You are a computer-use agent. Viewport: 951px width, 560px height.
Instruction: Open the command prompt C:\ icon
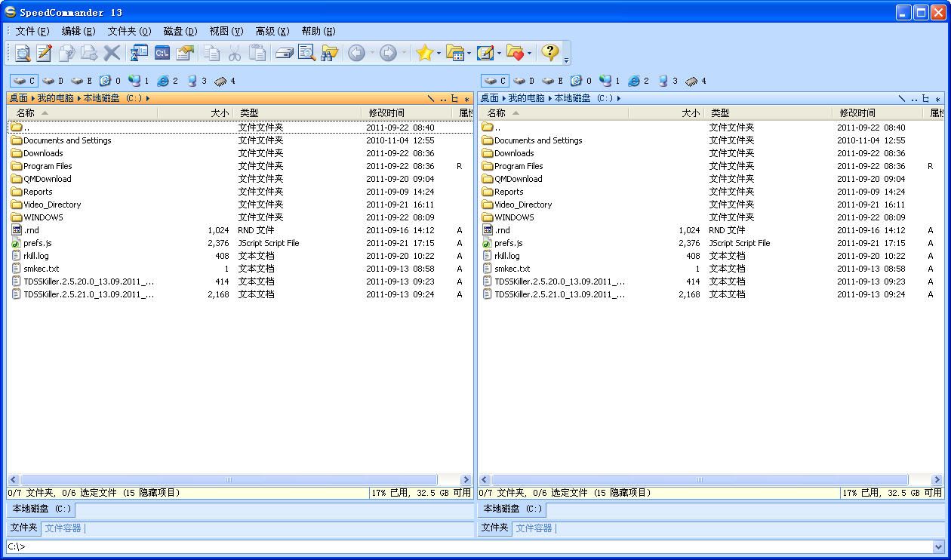point(162,53)
